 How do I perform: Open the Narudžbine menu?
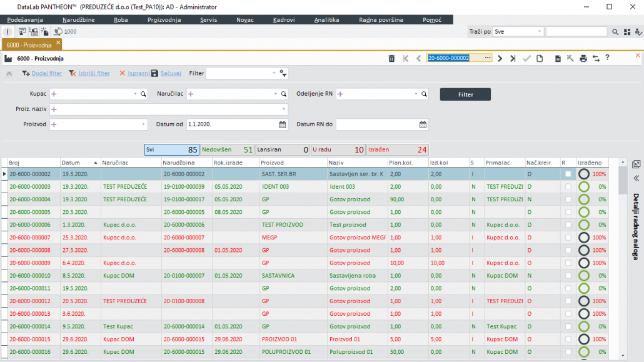coord(78,20)
